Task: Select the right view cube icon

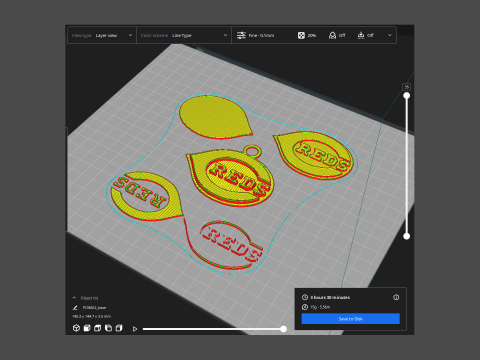Action: tap(119, 328)
